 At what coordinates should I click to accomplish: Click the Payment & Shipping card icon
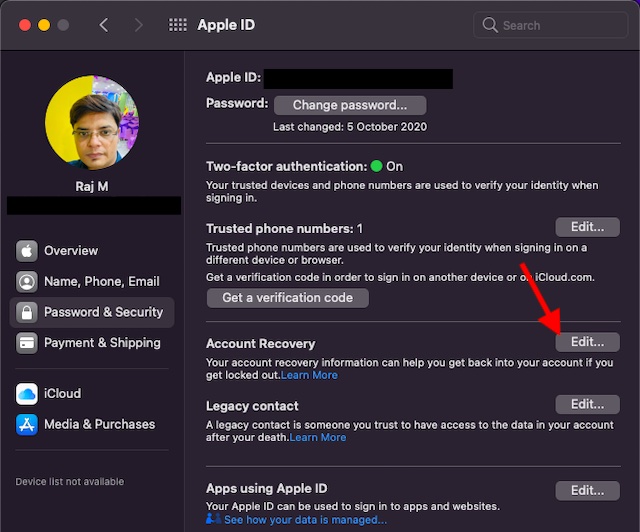[27, 343]
